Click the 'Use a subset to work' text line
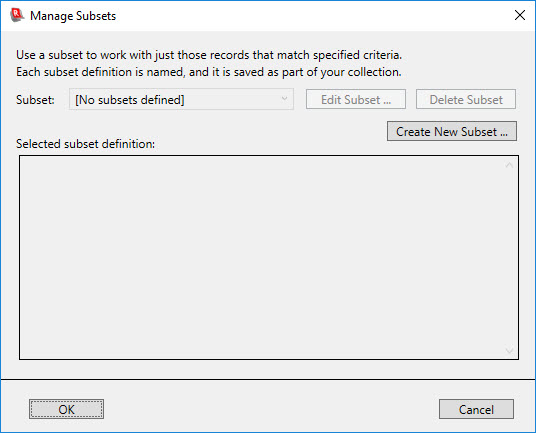This screenshot has width=536, height=433. 209,55
